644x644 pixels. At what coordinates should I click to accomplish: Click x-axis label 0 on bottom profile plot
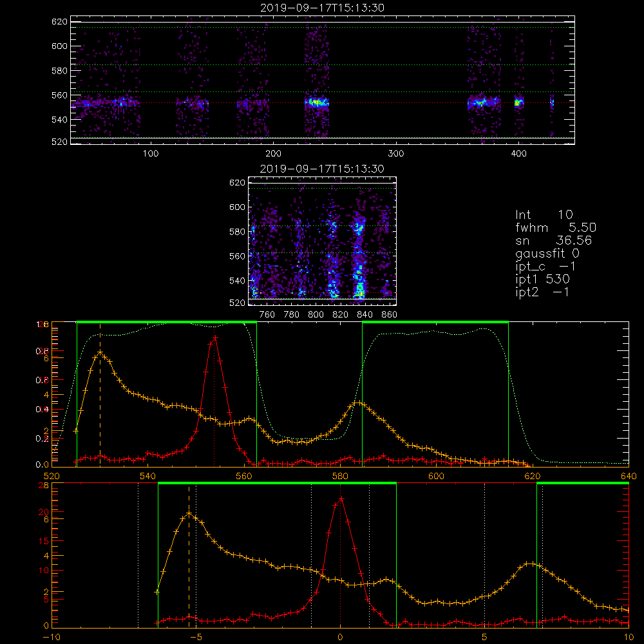point(340,637)
